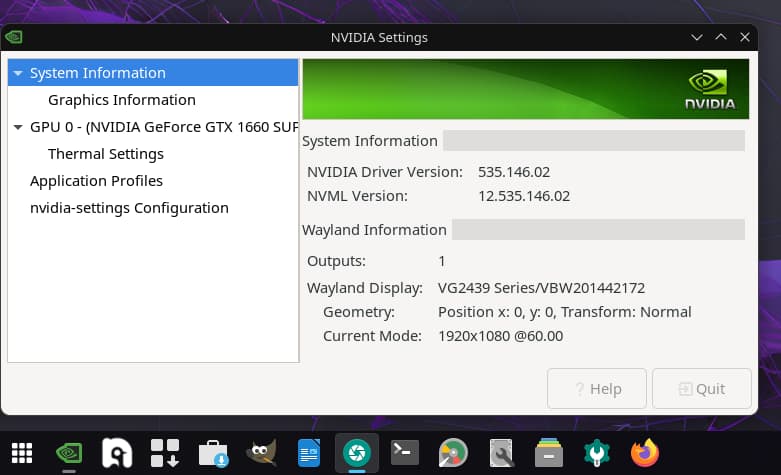
Task: Click the screenshot tool taskbar icon
Action: pos(357,453)
